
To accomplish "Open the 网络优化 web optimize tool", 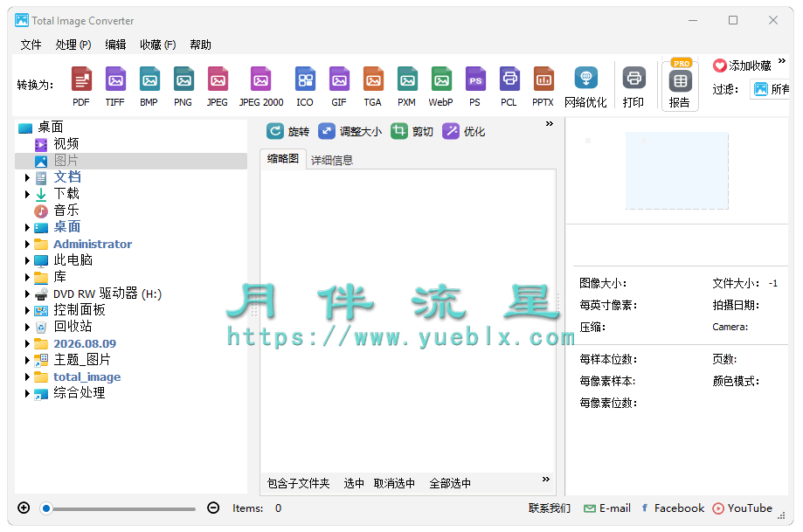I will click(x=585, y=86).
